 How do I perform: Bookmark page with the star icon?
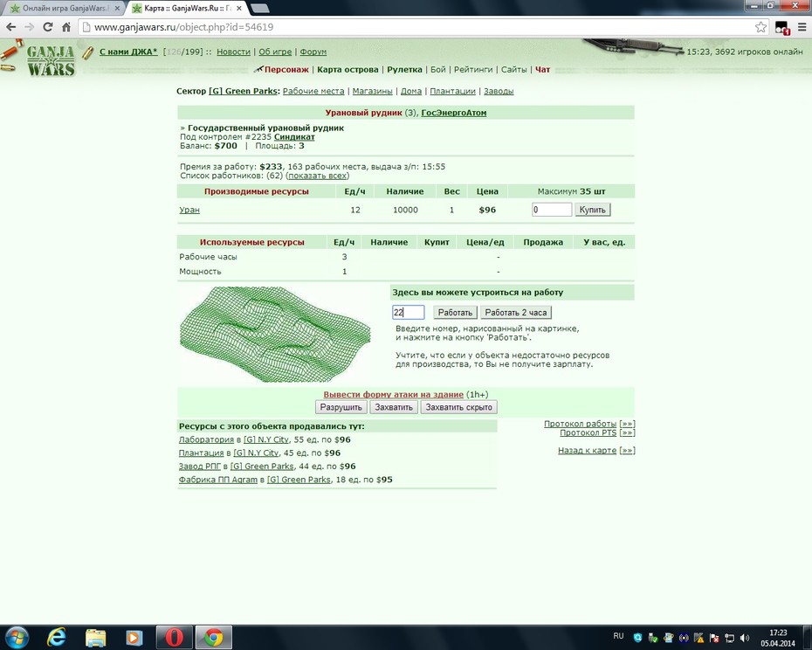pos(760,27)
